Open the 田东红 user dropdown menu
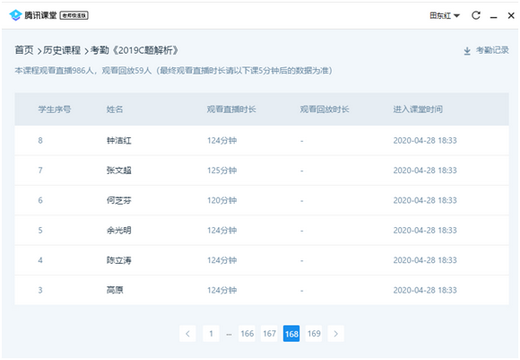 coord(444,15)
